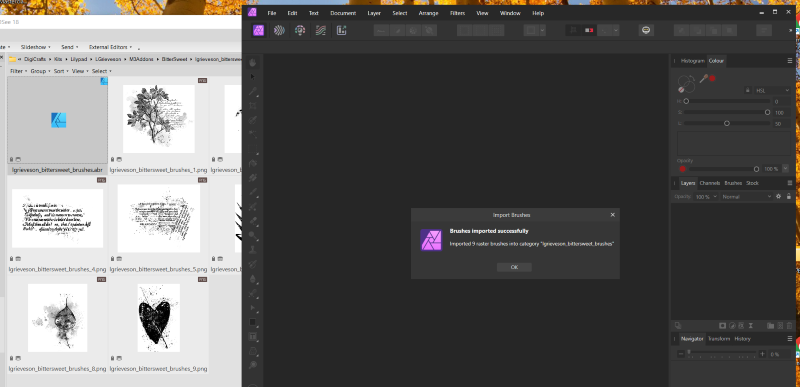
Task: Click the Hue slider handle
Action: [686, 101]
